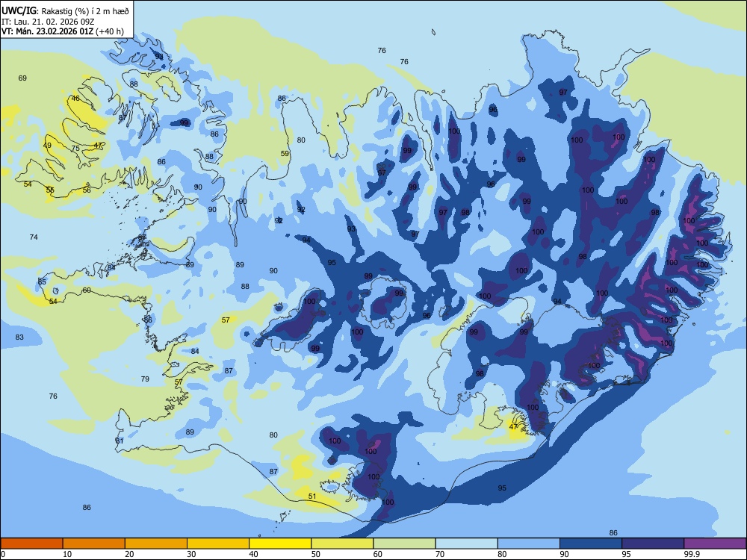
Task: Select the humidity value 51 on south coast
Action: click(312, 497)
